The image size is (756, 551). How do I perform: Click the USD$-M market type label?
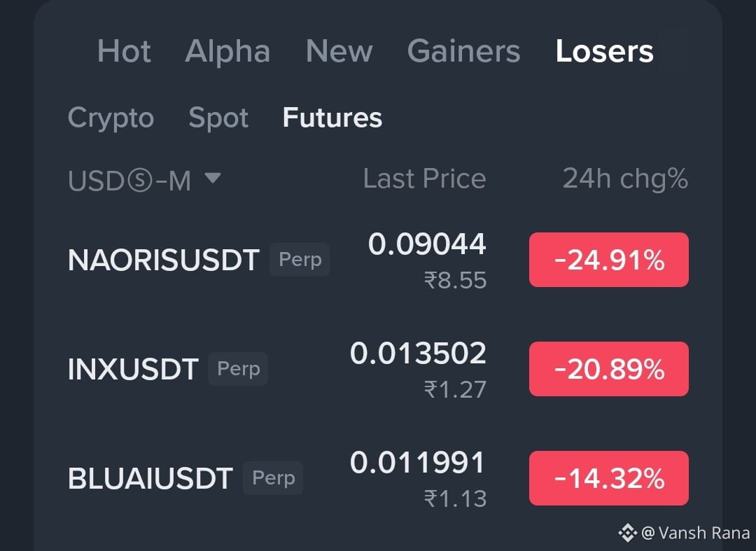click(x=129, y=181)
